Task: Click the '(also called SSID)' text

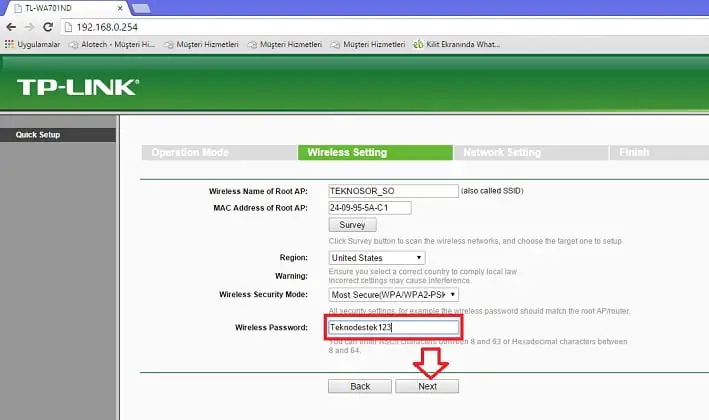Action: [492, 191]
